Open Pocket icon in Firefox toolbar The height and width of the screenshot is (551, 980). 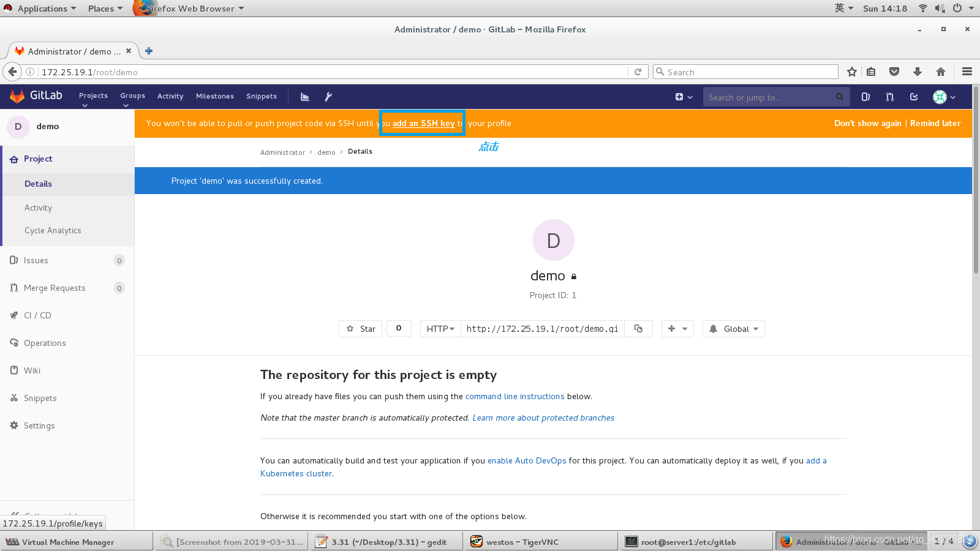pyautogui.click(x=894, y=72)
